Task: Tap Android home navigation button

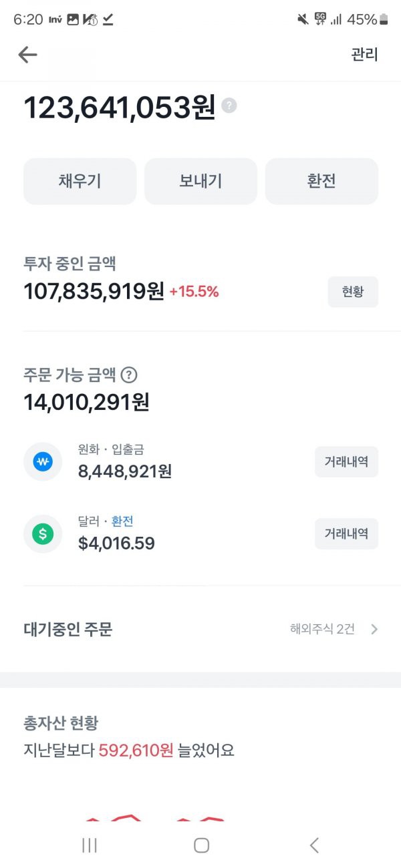Action: tap(201, 845)
